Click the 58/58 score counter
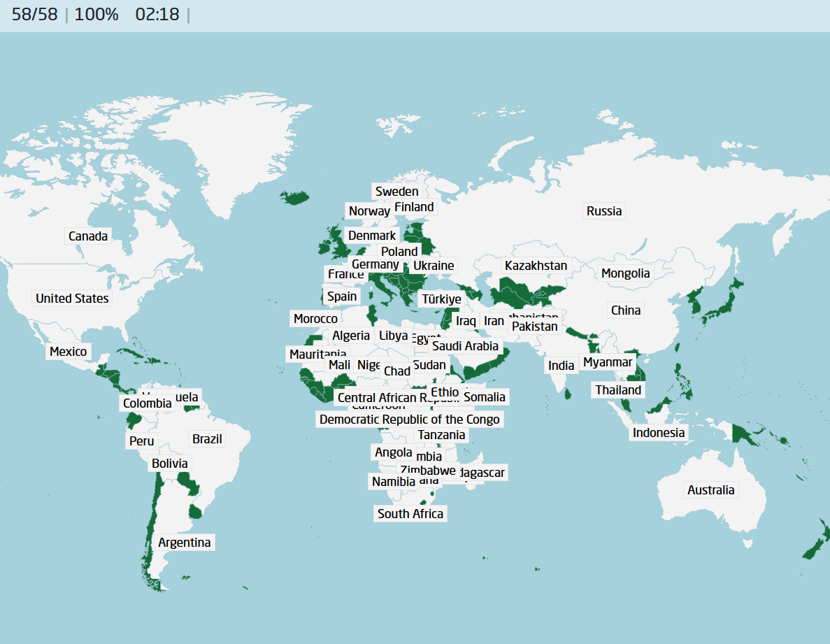The image size is (830, 644). [x=34, y=15]
